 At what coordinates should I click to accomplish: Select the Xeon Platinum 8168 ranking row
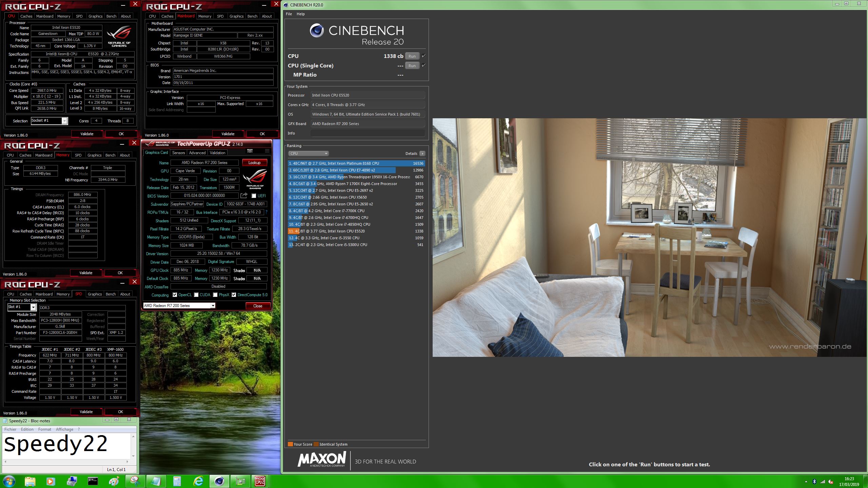coord(356,163)
